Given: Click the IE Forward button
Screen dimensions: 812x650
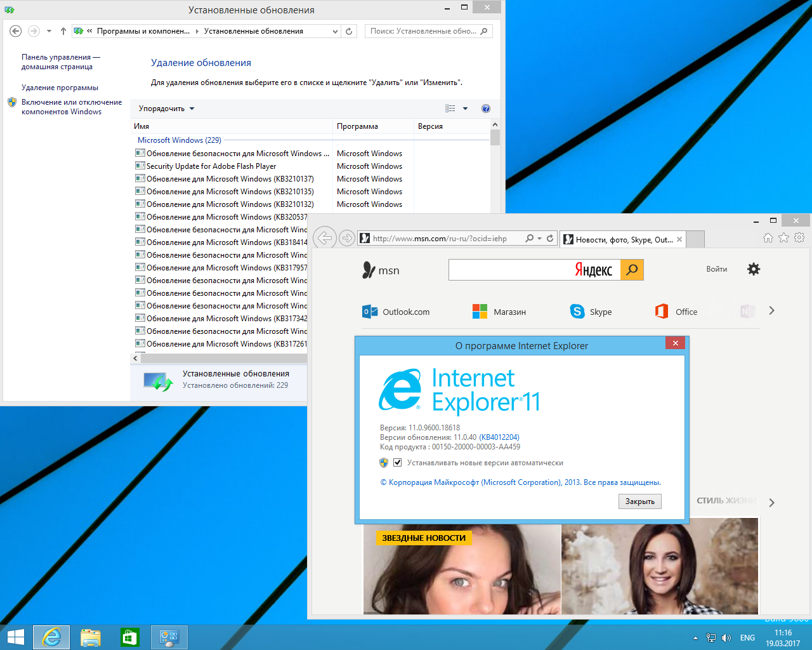Looking at the screenshot, I should [346, 238].
